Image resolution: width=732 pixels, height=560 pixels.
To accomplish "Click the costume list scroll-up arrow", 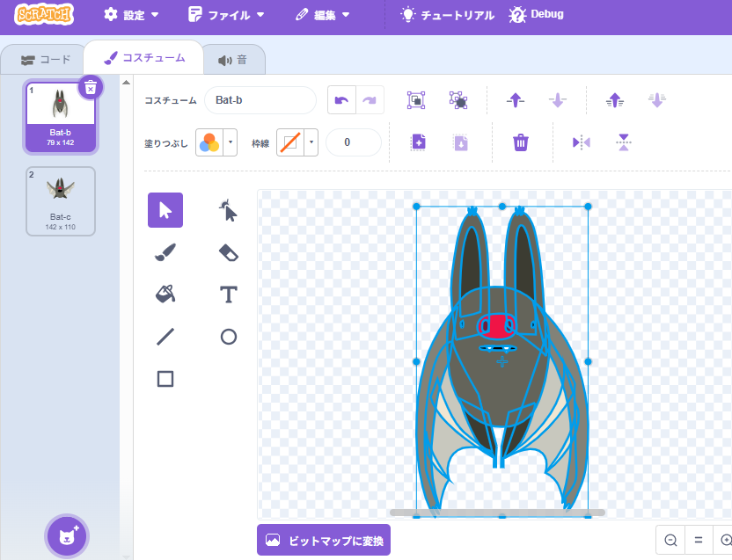I will pos(126,83).
